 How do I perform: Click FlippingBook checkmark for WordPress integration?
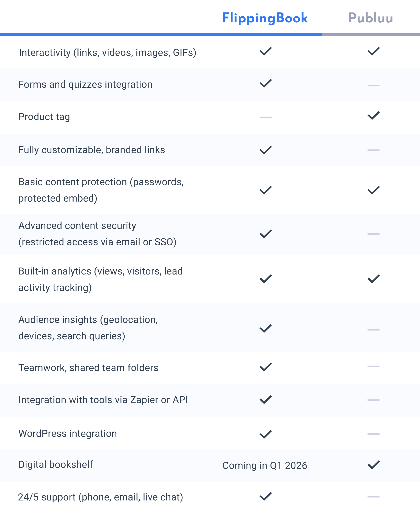tap(266, 434)
